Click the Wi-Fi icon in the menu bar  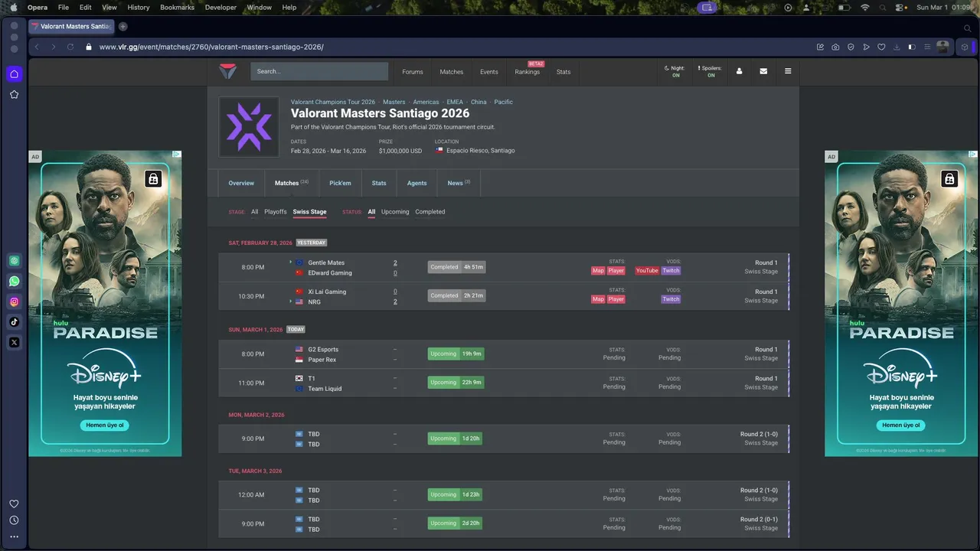(x=865, y=7)
